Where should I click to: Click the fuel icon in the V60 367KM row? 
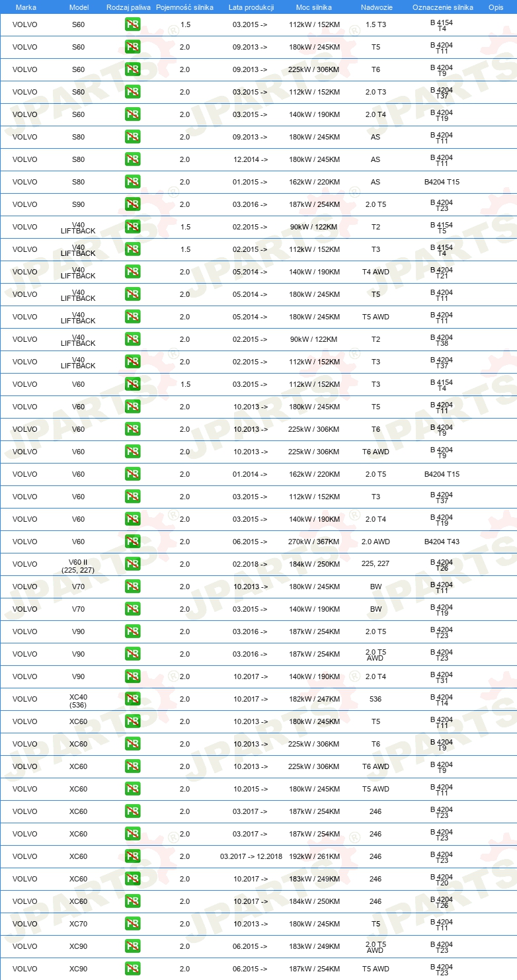coord(132,542)
